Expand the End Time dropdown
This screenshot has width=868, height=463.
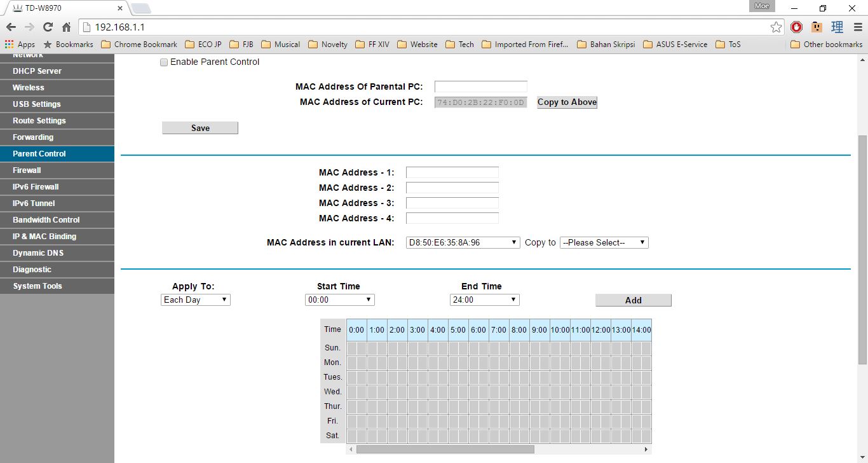[484, 300]
